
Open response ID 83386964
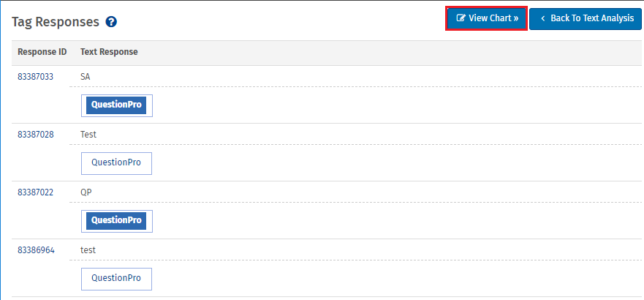tap(36, 250)
